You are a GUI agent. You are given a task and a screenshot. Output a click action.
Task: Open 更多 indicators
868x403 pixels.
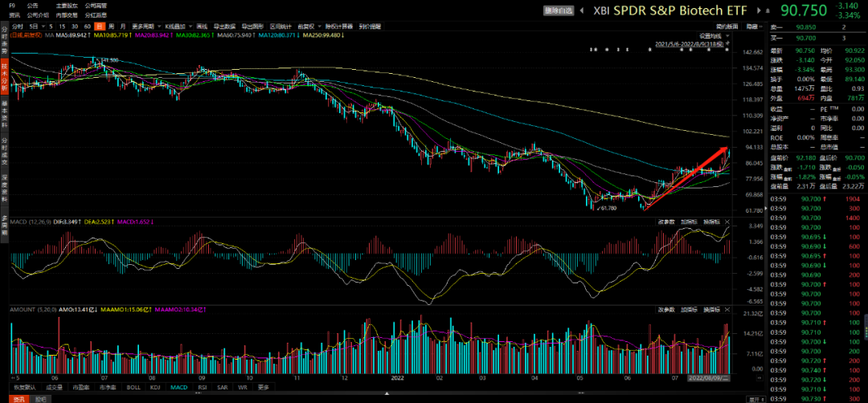click(x=263, y=388)
